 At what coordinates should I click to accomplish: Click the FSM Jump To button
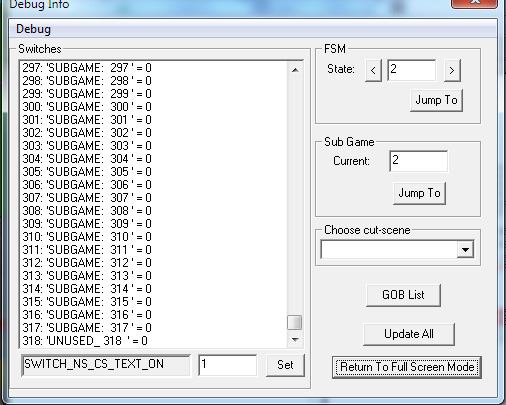pyautogui.click(x=436, y=100)
